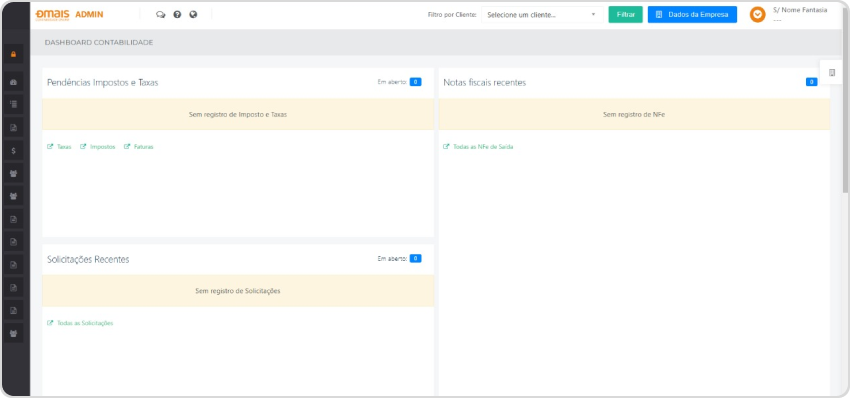Screen dimensions: 850x398
Task: Open the floating building panel icon
Action: [832, 73]
